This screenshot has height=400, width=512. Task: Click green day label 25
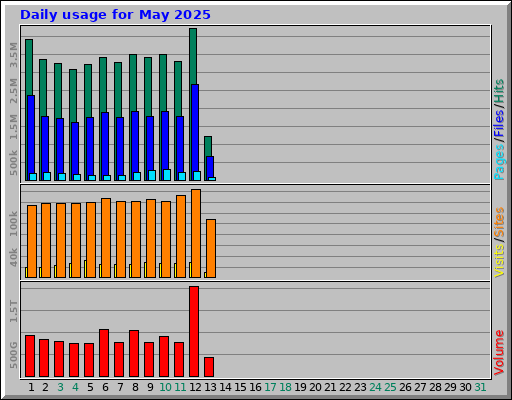[390, 387]
